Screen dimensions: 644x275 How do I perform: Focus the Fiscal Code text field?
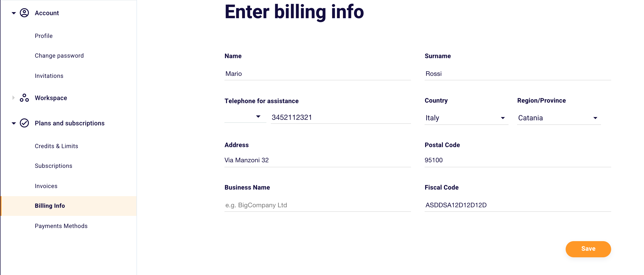point(517,205)
